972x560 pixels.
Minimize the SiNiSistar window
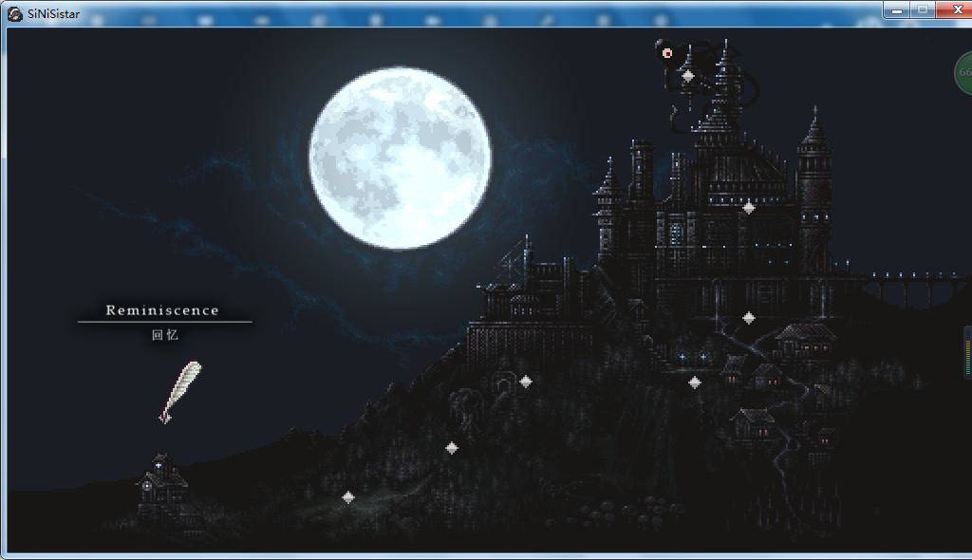[x=897, y=9]
